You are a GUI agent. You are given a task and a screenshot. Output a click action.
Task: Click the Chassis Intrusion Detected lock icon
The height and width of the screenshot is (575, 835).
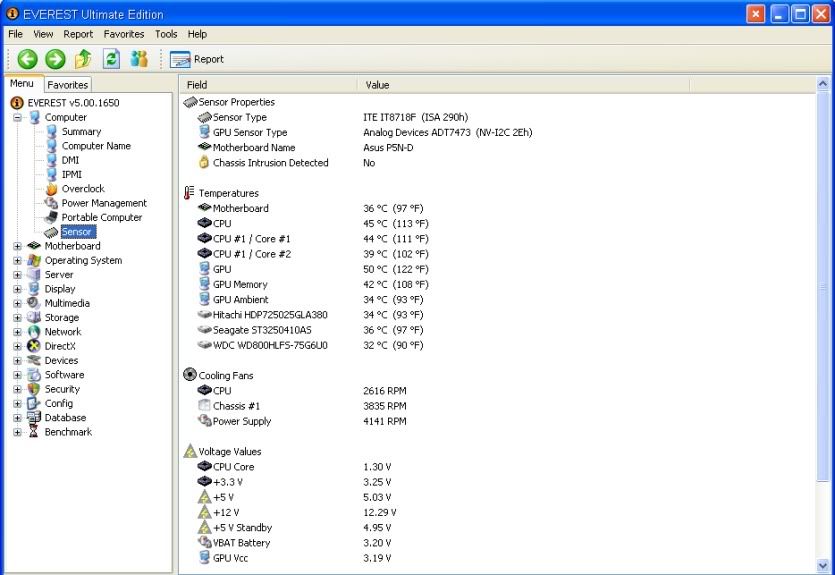(203, 162)
